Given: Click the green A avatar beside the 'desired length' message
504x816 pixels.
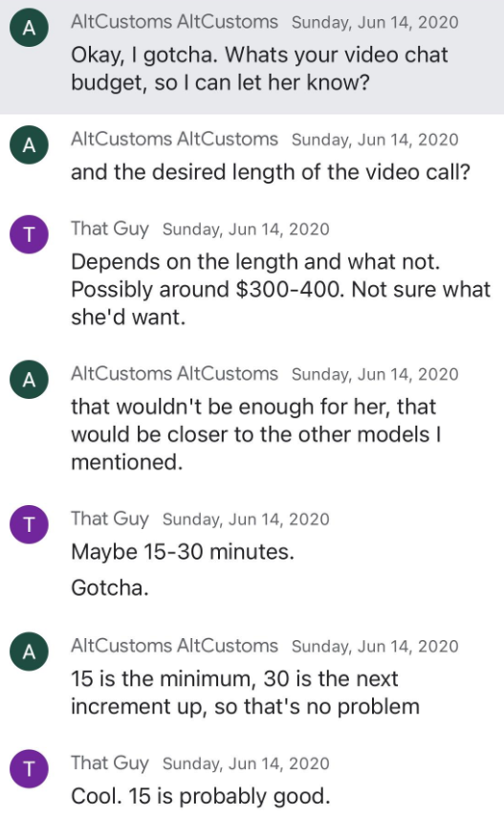Looking at the screenshot, I should coord(29,144).
